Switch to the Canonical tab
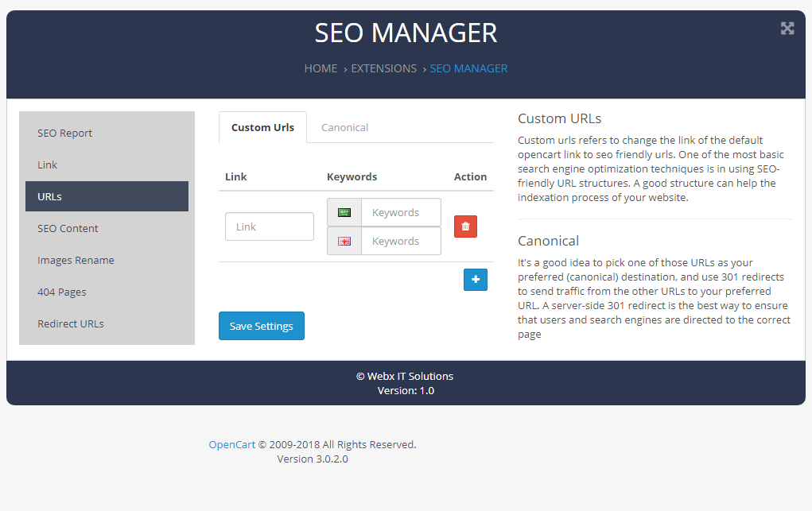Screen dimensions: 812x511 pyautogui.click(x=344, y=127)
